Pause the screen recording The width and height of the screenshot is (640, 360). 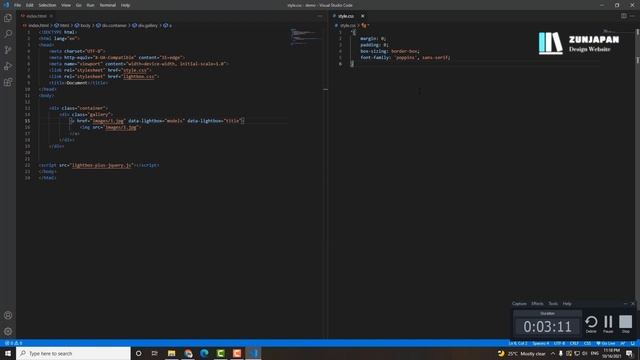tap(608, 324)
